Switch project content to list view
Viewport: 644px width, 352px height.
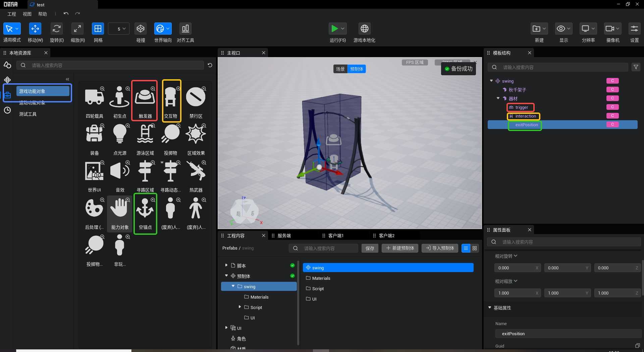(x=466, y=248)
